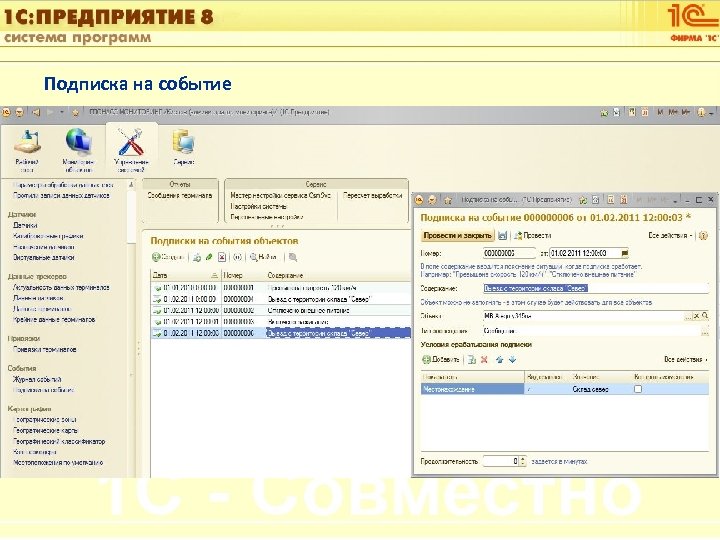The width and height of the screenshot is (720, 540).
Task: Open Географический классификатор in navigation
Action: point(59,442)
